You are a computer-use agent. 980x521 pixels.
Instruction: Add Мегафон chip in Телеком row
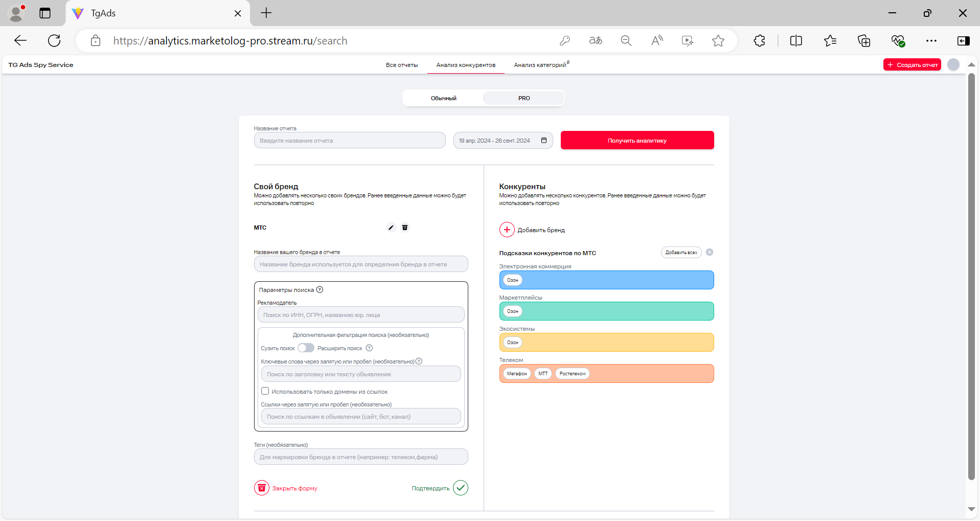click(x=516, y=373)
